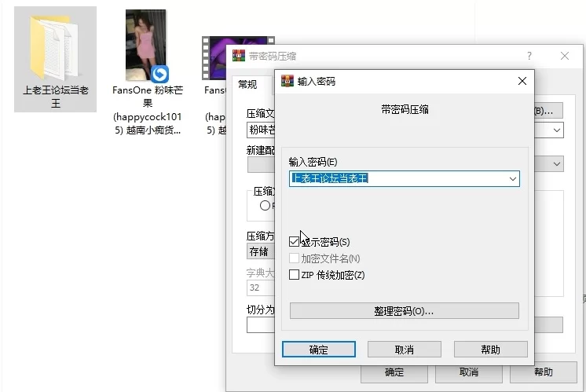Click the blue badge on the image thumbnail
The width and height of the screenshot is (586, 392).
point(159,74)
